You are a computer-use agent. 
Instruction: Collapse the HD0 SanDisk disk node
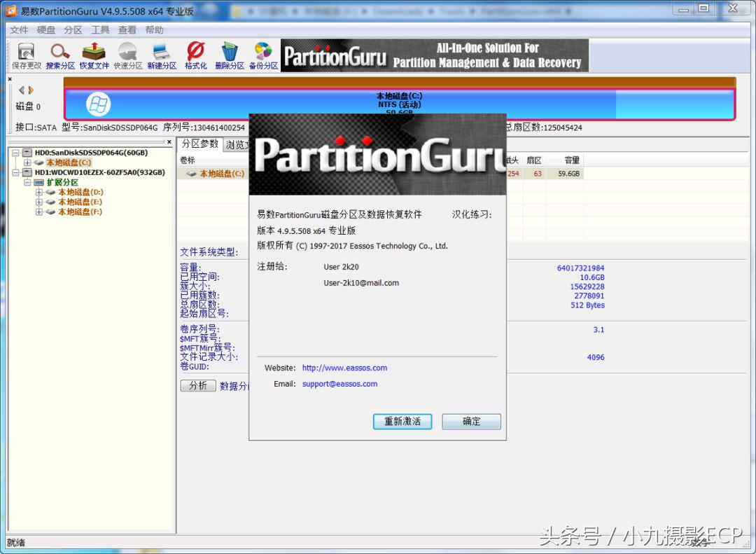[15, 153]
